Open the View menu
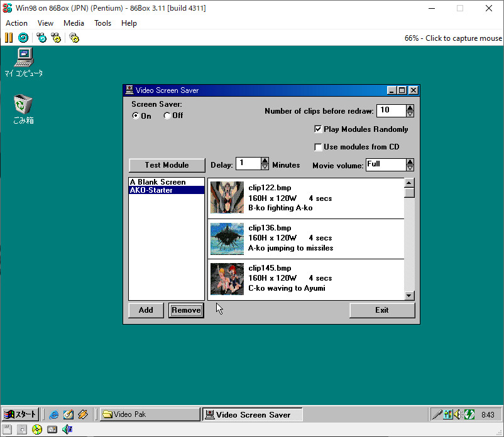504x437 pixels. pos(45,23)
